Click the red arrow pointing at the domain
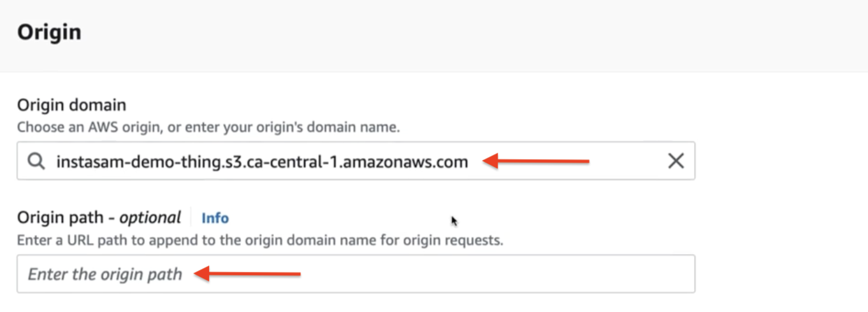 click(535, 162)
